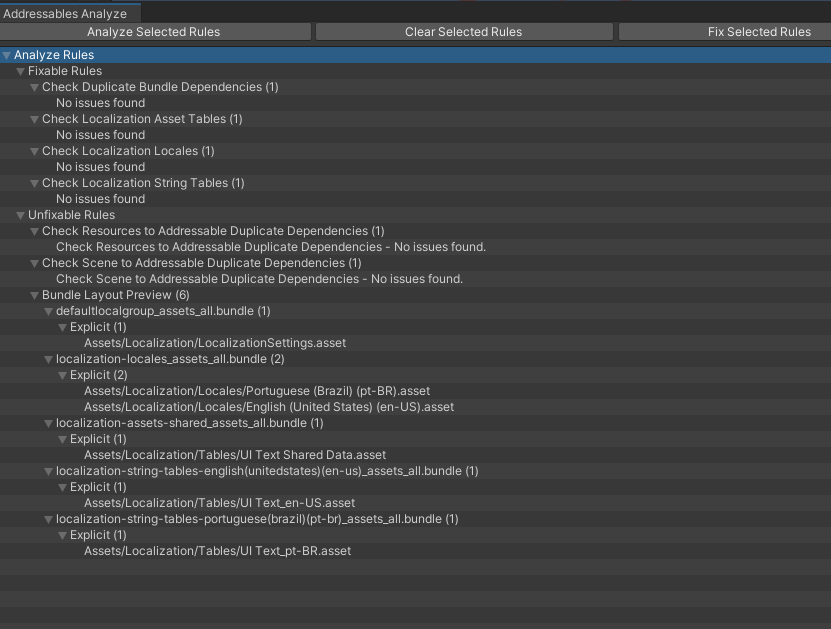
Task: Collapse Bundle Layout Preview
Action: [x=34, y=294]
